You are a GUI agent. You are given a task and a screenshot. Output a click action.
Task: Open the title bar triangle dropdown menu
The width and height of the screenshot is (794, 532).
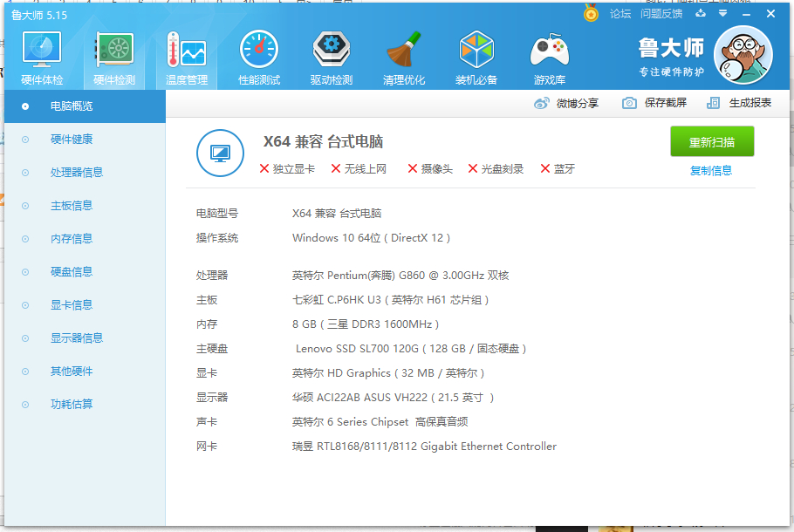point(723,13)
